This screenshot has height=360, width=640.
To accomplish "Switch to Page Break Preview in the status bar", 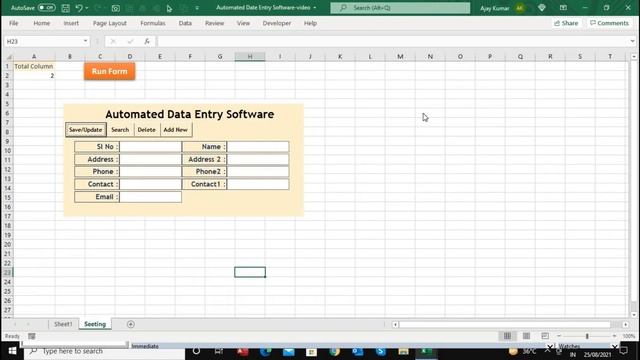I will 545,336.
